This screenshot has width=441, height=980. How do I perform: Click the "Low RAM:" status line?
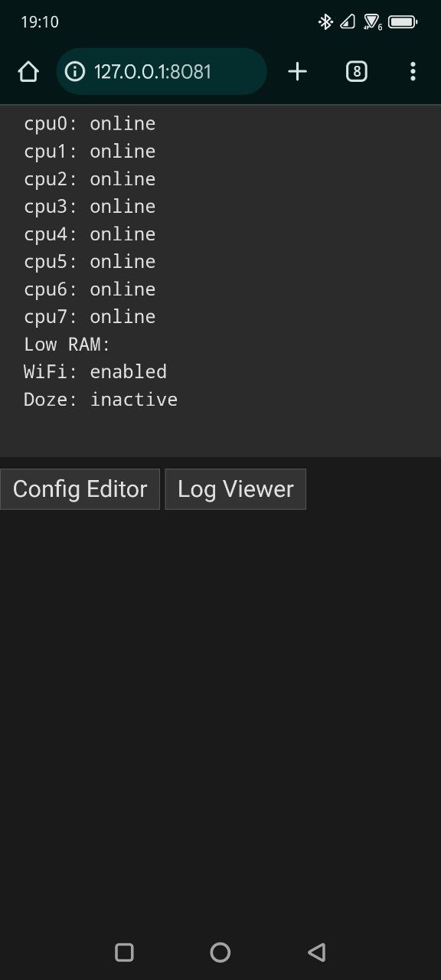(x=67, y=345)
